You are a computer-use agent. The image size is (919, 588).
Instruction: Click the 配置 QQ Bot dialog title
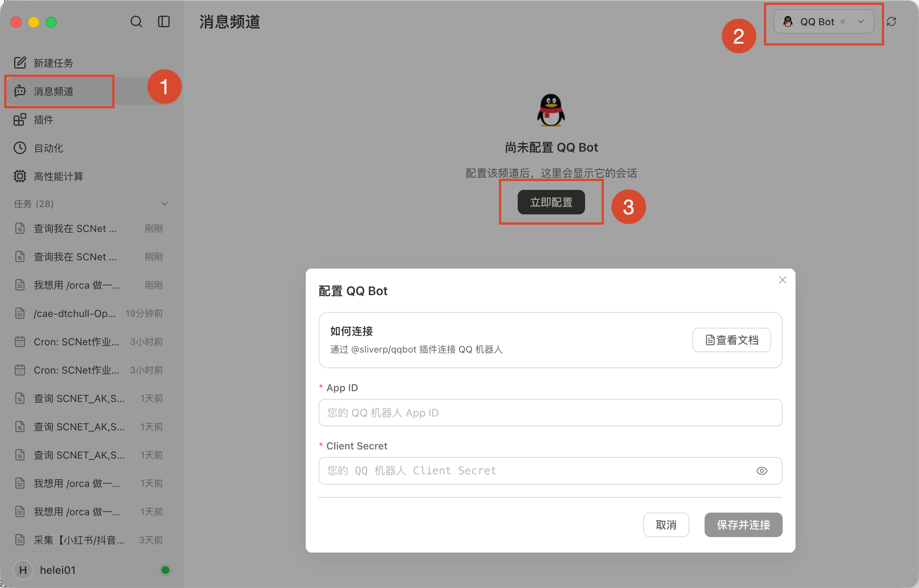tap(353, 291)
